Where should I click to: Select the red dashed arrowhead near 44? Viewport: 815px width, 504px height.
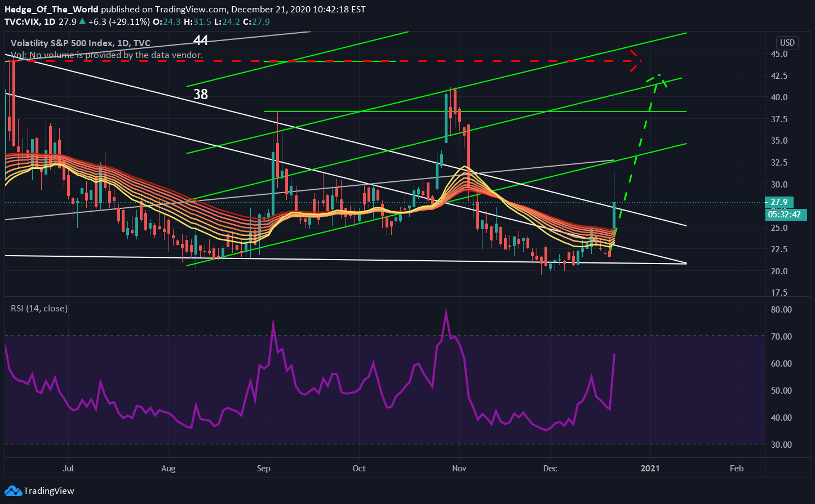635,61
